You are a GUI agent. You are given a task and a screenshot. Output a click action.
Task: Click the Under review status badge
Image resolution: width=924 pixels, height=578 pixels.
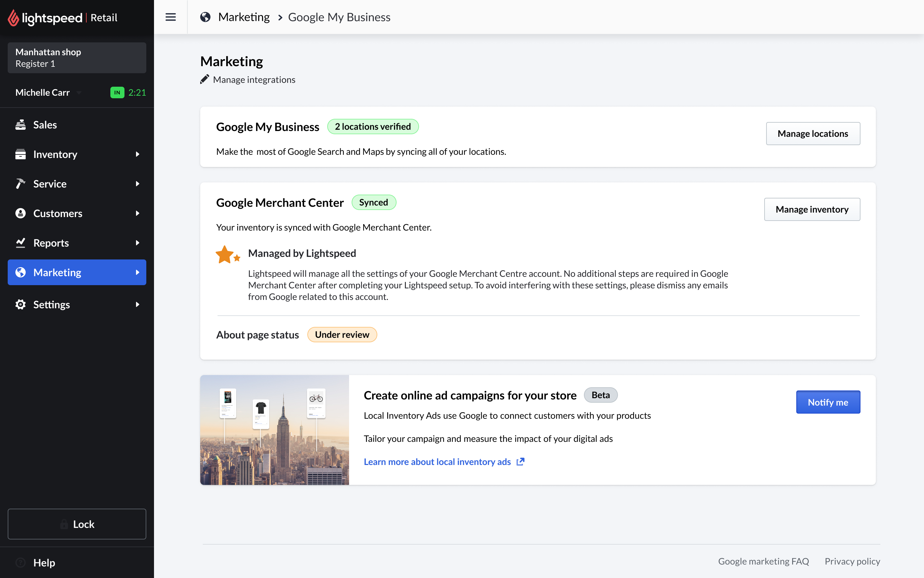point(342,335)
